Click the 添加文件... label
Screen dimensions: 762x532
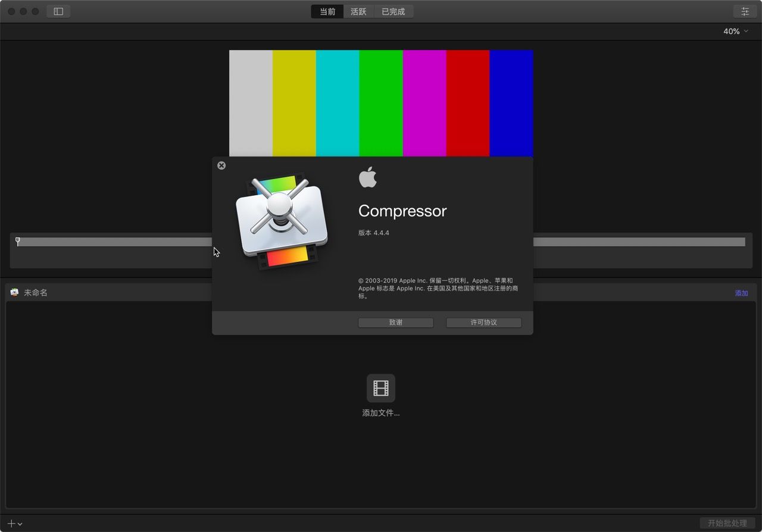(381, 413)
